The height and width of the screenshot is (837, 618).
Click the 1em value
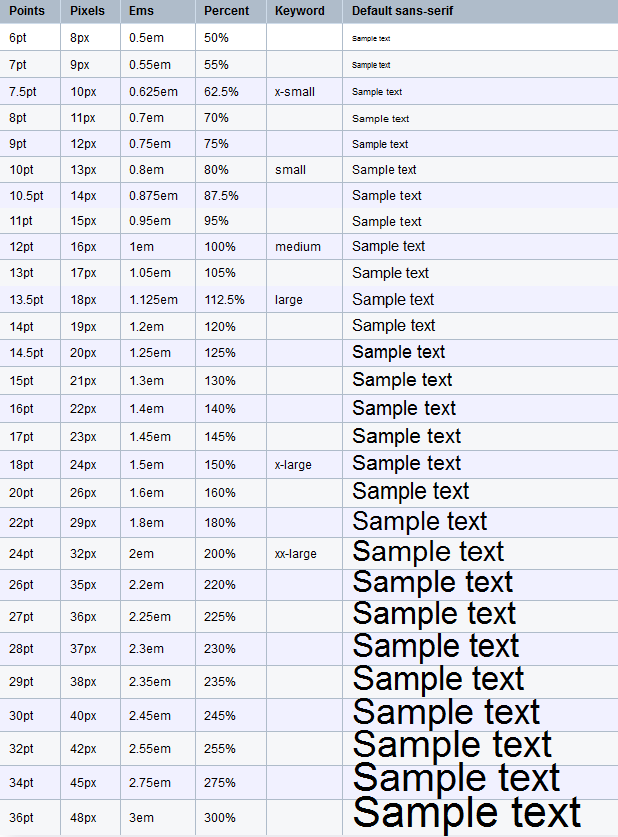141,247
